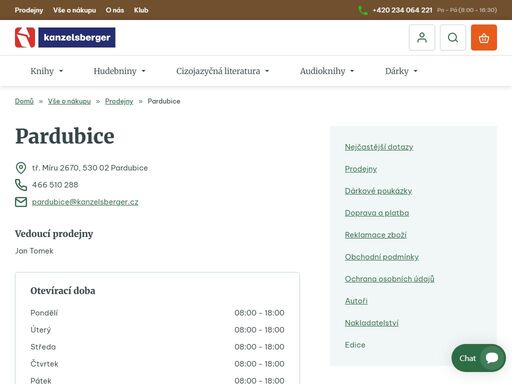The height and width of the screenshot is (384, 512).
Task: Click the Vedoucí prodejny heading
Action: [x=54, y=234]
